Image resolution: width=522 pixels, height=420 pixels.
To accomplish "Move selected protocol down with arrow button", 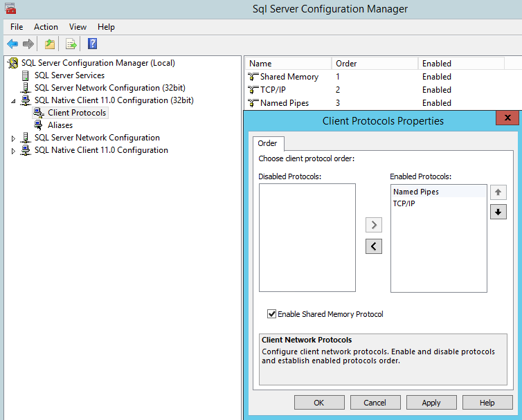I will (498, 212).
